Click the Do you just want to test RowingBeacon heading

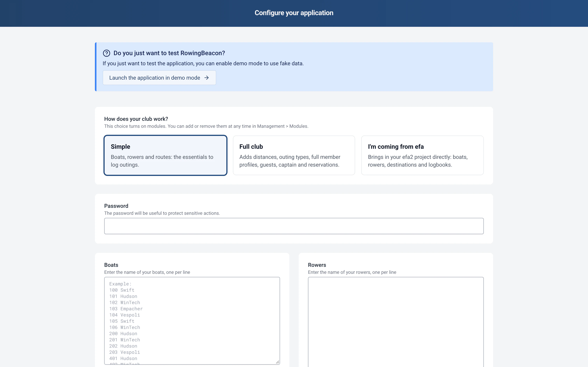pyautogui.click(x=169, y=53)
